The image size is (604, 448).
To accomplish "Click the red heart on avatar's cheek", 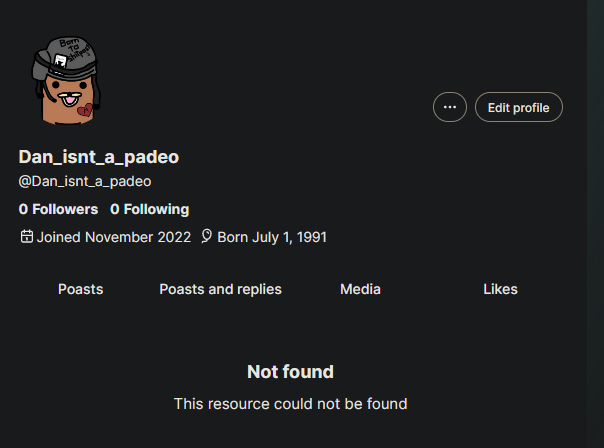I will [x=85, y=110].
